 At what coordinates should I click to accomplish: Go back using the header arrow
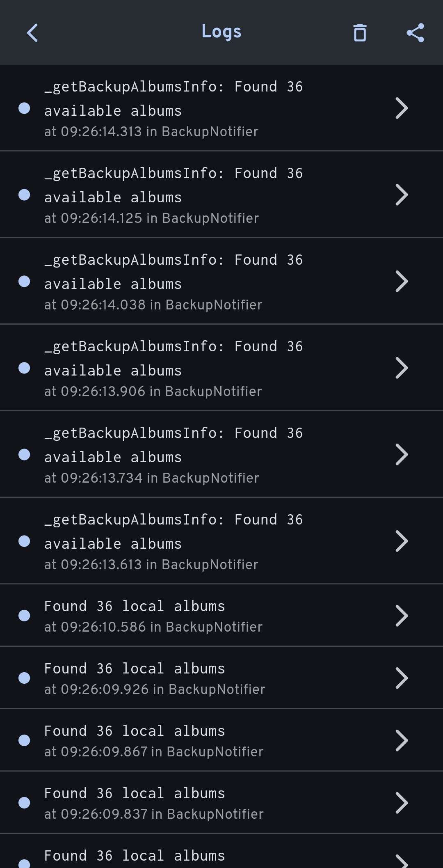tap(32, 33)
